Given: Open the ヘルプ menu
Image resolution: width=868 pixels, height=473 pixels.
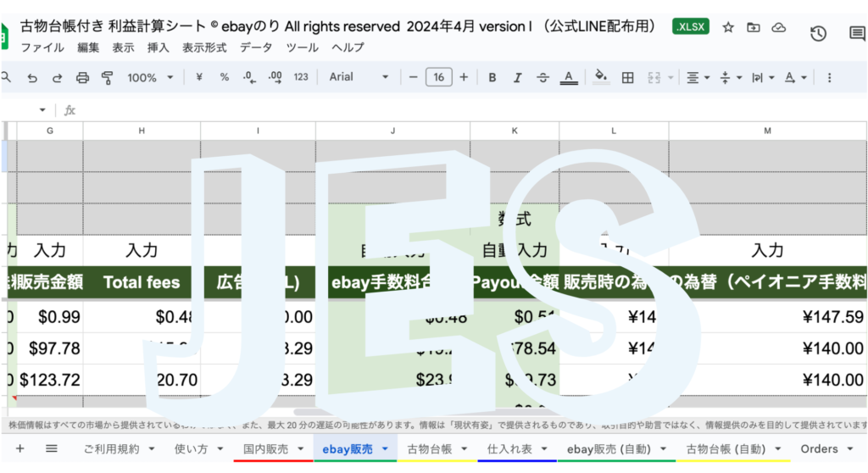Looking at the screenshot, I should coord(348,47).
